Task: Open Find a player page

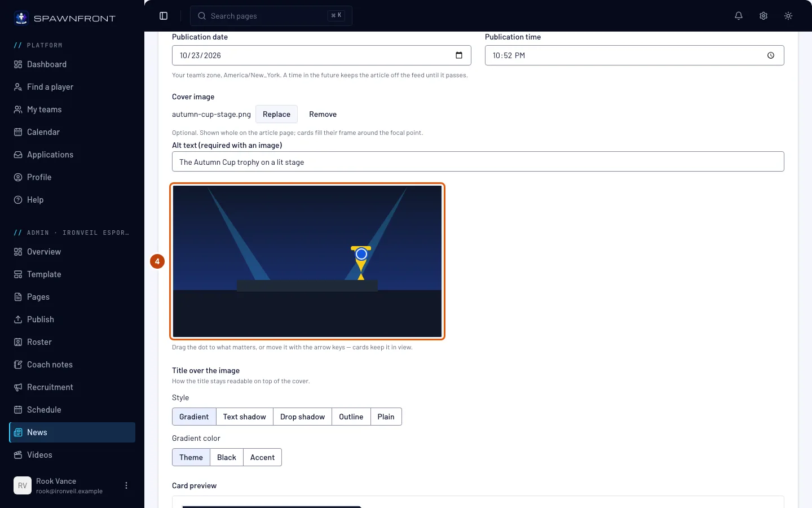Action: click(x=72, y=87)
